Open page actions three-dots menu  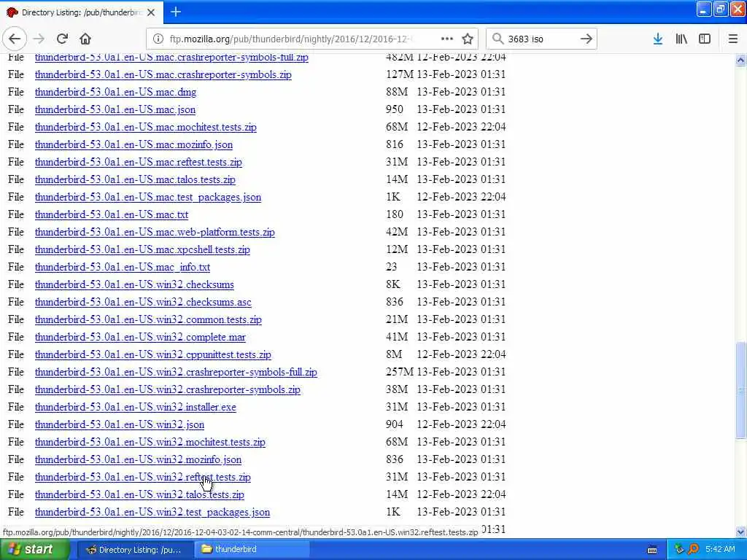[447, 39]
